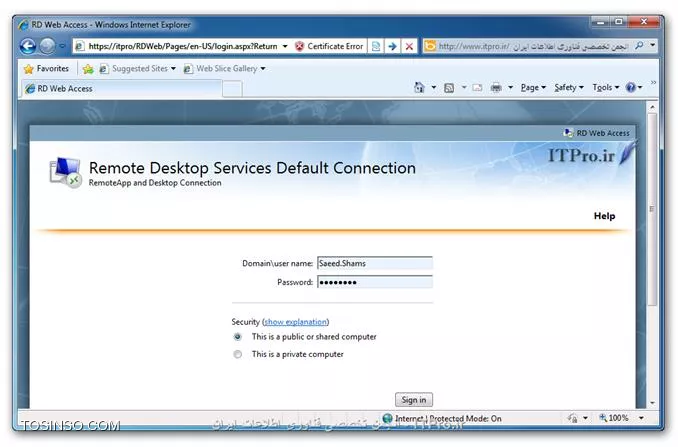The height and width of the screenshot is (447, 678).
Task: Go back with the browser Back arrow
Action: click(x=28, y=46)
